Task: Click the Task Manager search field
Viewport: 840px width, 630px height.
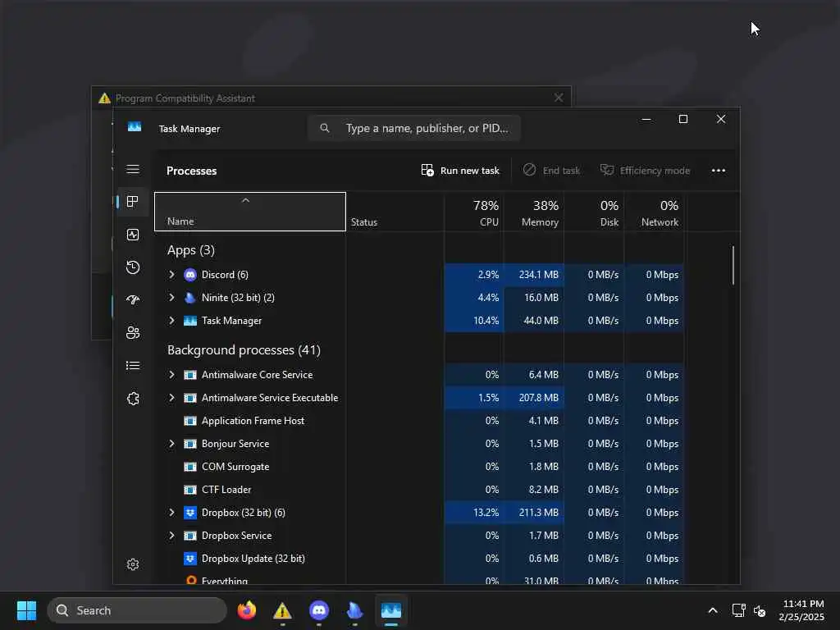Action: tap(414, 128)
